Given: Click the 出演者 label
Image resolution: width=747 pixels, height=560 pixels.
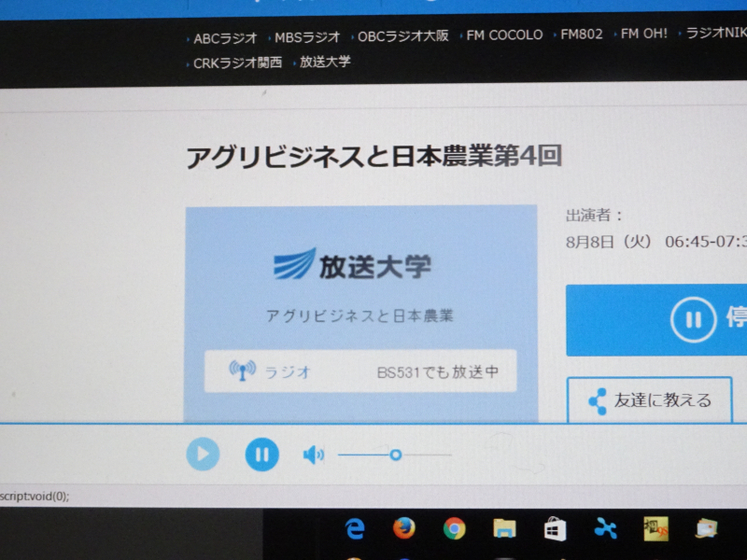Looking at the screenshot, I should click(x=594, y=216).
